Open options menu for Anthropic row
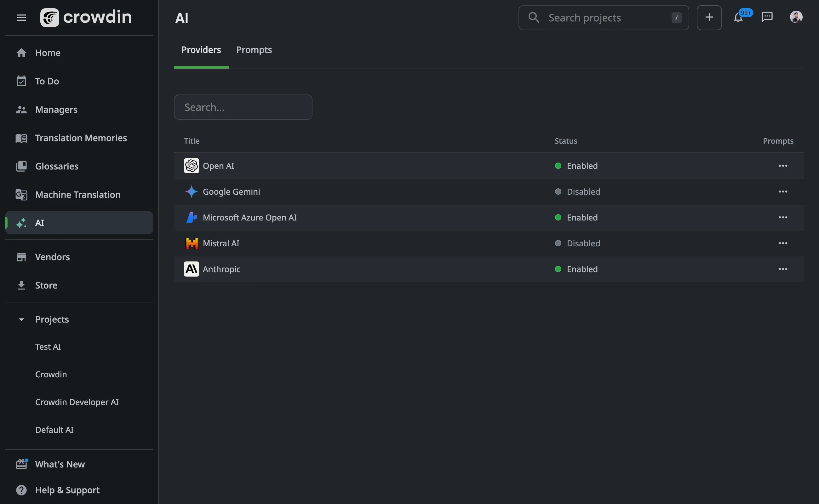Screen dimensions: 819x504 point(783,269)
